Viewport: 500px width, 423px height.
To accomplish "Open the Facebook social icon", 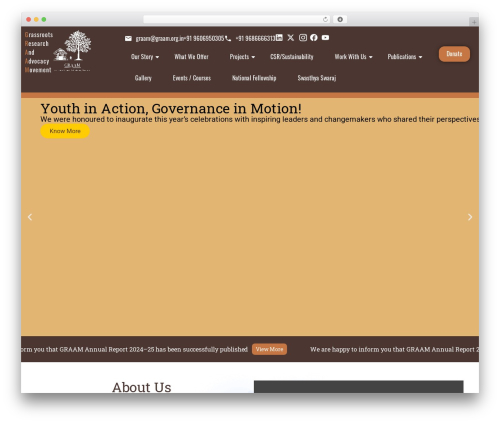I will click(x=314, y=38).
